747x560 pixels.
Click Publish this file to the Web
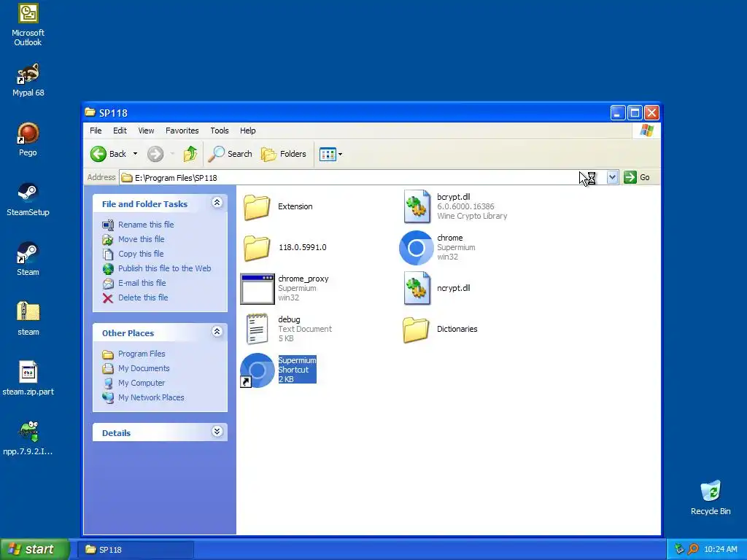point(157,268)
